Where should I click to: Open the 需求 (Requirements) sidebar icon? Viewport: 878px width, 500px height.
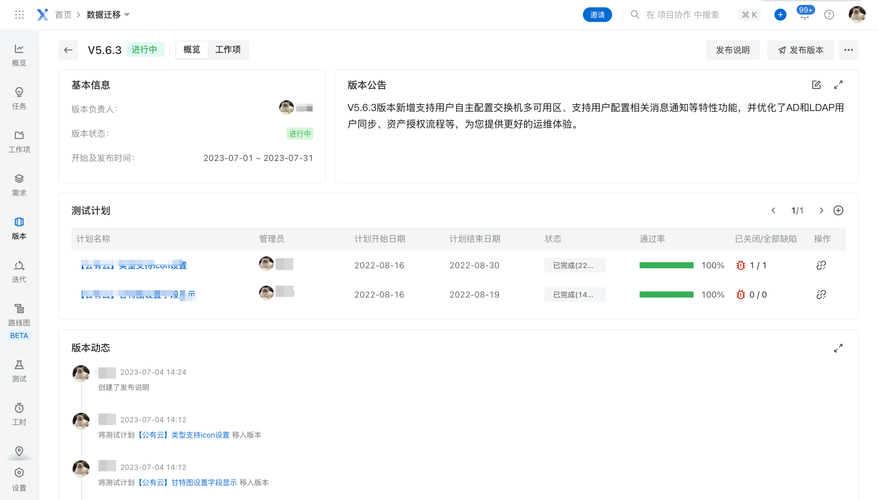pyautogui.click(x=19, y=184)
